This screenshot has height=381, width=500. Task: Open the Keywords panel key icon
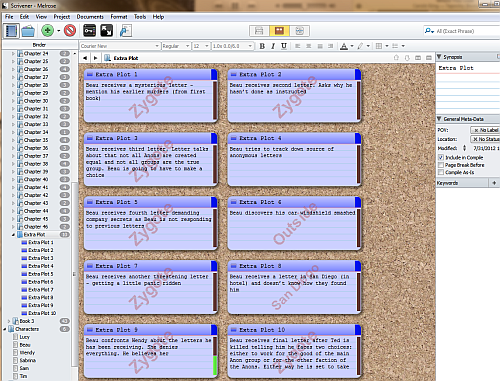coord(89,31)
